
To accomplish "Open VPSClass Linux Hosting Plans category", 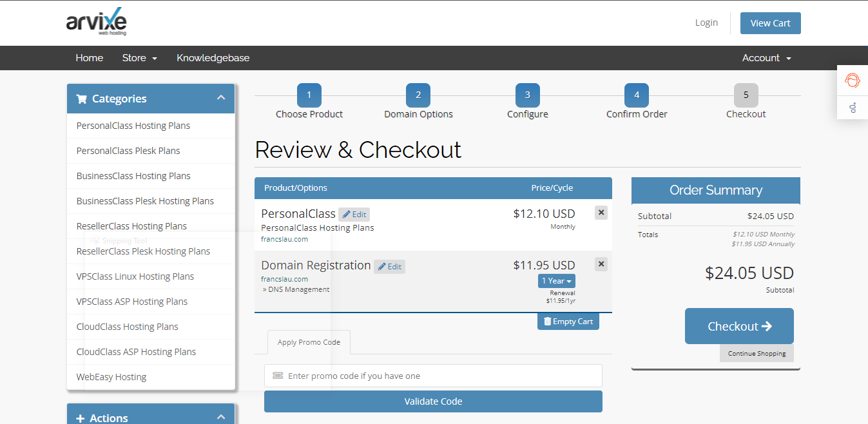I will point(151,276).
